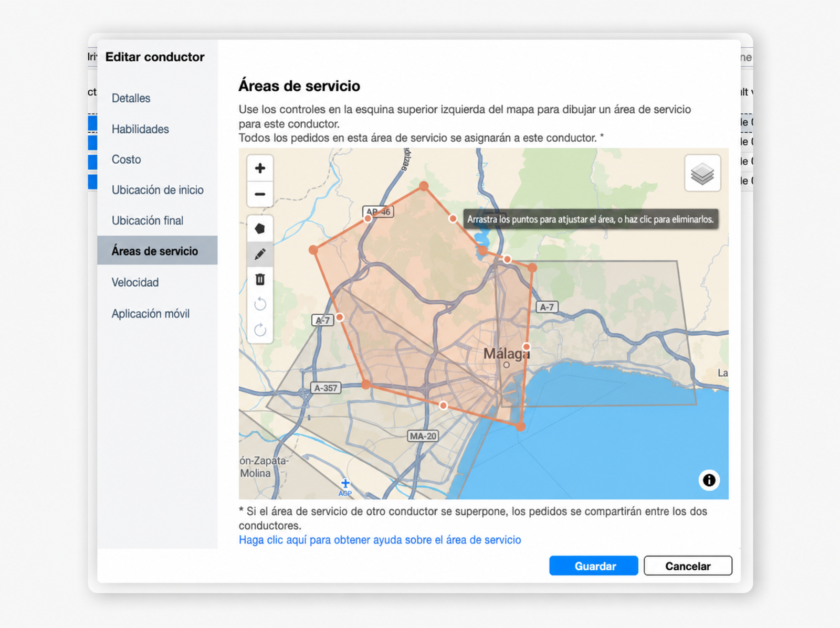Click the Áreas de servicio heading
Image resolution: width=840 pixels, height=628 pixels.
(x=299, y=86)
